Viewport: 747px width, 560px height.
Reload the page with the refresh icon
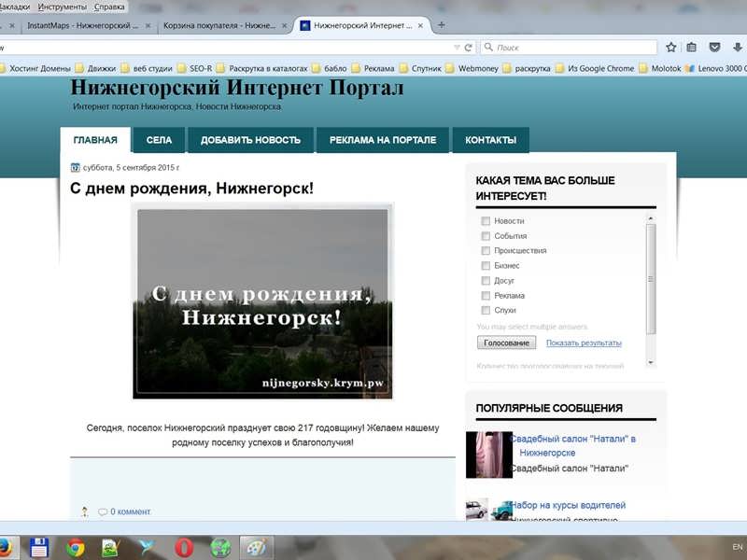coord(469,48)
